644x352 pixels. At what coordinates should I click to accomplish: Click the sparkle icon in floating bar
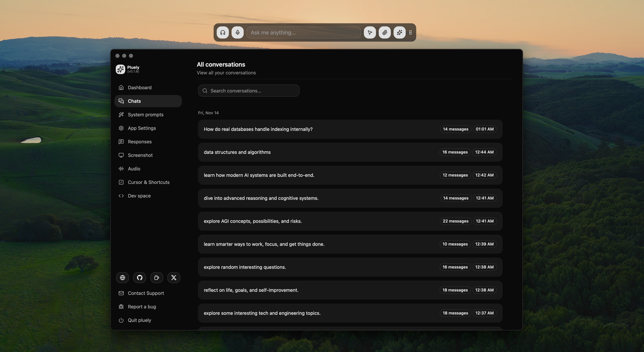point(399,32)
